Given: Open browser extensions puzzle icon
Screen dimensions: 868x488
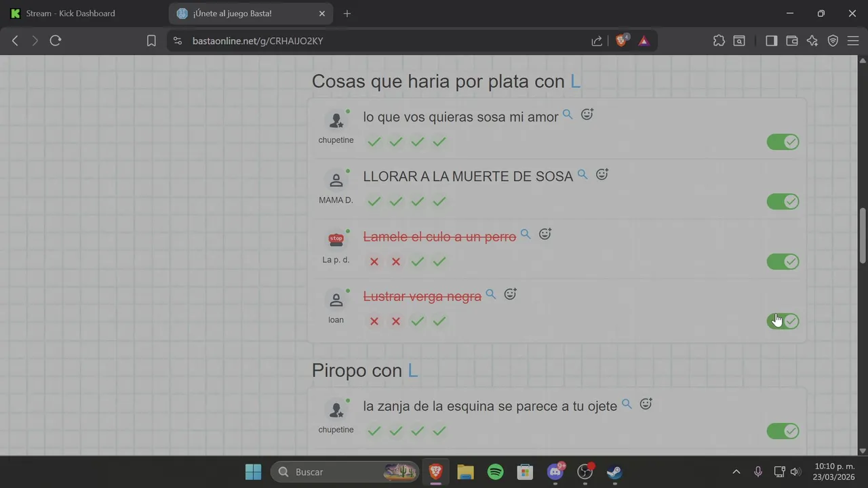Looking at the screenshot, I should 719,41.
